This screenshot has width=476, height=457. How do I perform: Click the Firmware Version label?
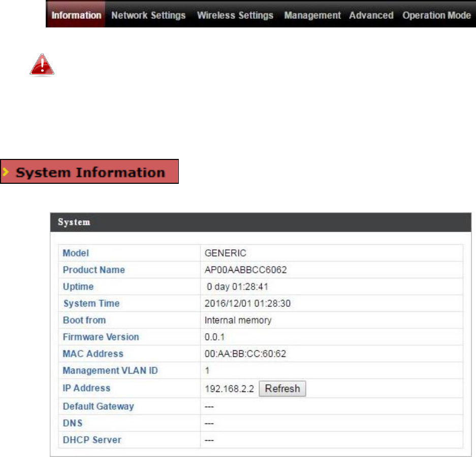pos(101,337)
